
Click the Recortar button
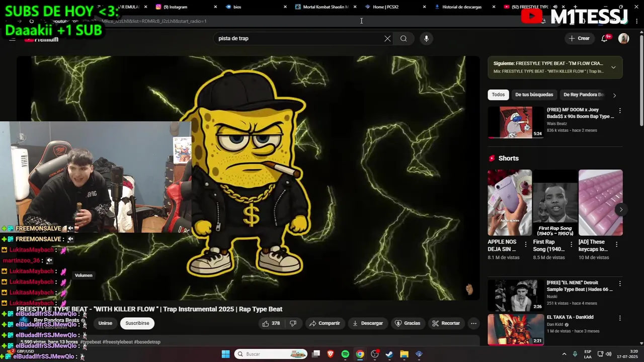pyautogui.click(x=446, y=323)
